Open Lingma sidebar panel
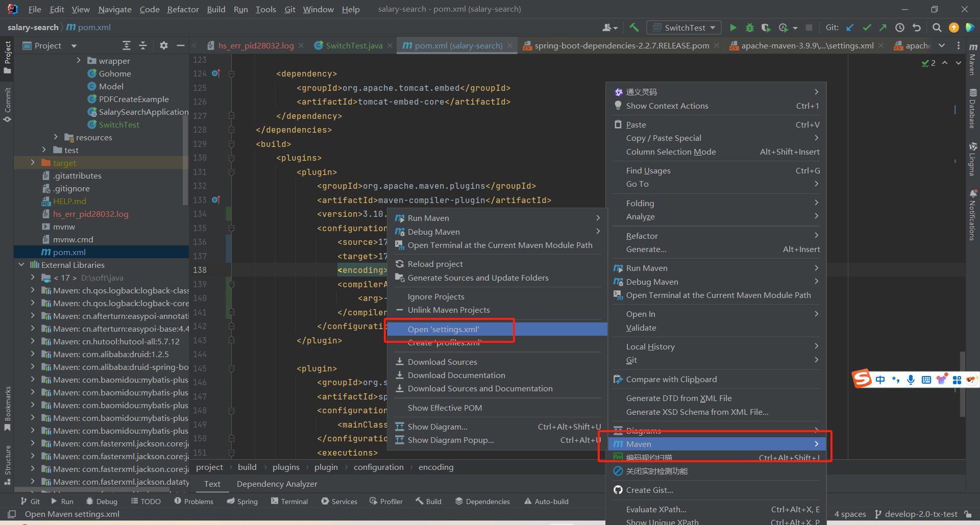The width and height of the screenshot is (980, 525). click(x=973, y=159)
